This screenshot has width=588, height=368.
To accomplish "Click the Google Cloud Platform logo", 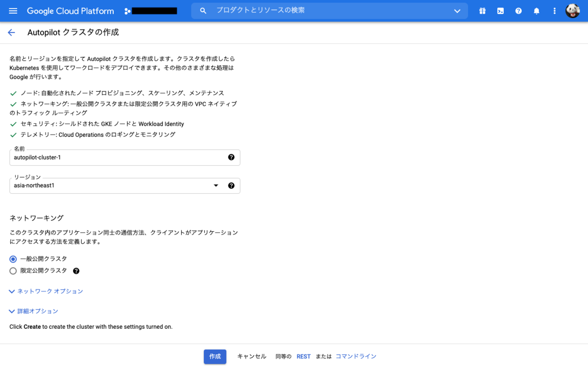I will click(70, 11).
